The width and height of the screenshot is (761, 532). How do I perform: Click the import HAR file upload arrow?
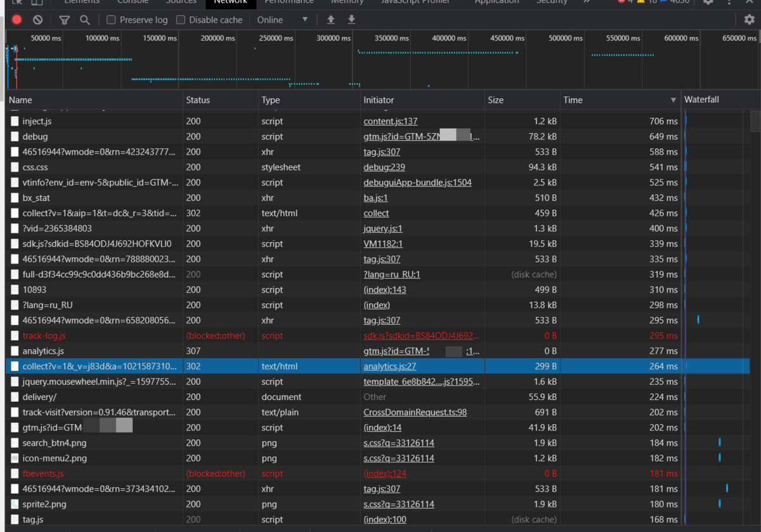coord(331,20)
